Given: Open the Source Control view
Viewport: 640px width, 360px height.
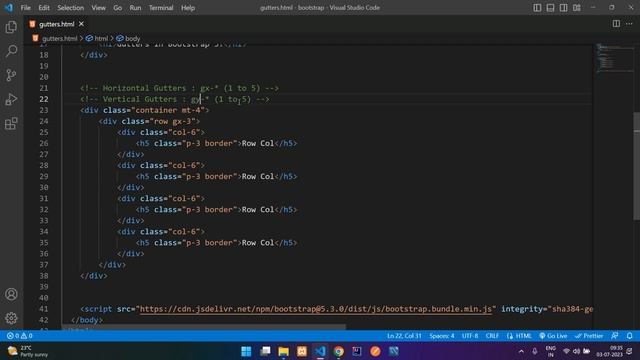Looking at the screenshot, I should click(11, 75).
